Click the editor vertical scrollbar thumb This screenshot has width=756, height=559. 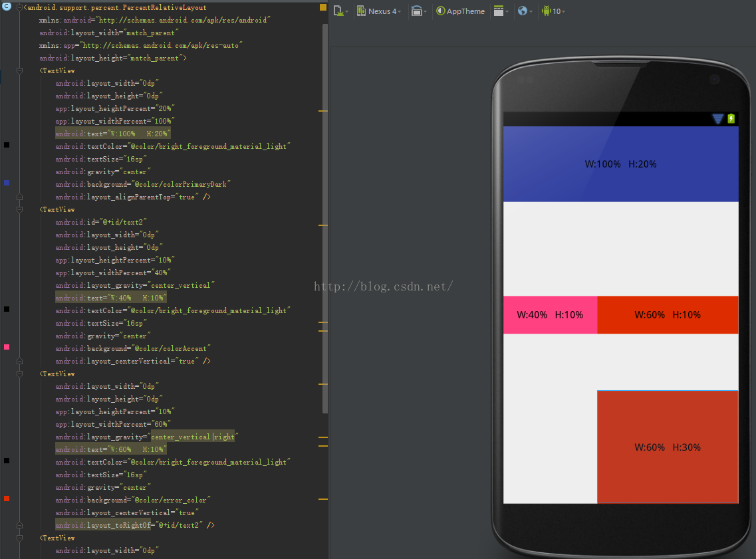point(325,219)
